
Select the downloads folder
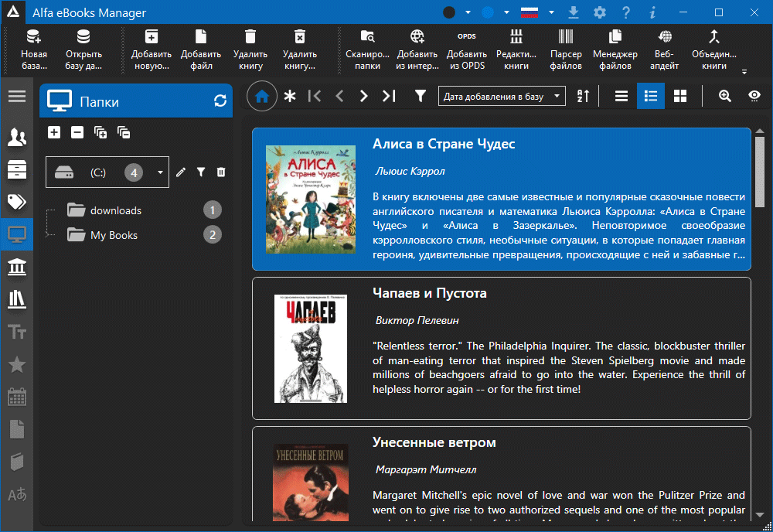click(116, 210)
